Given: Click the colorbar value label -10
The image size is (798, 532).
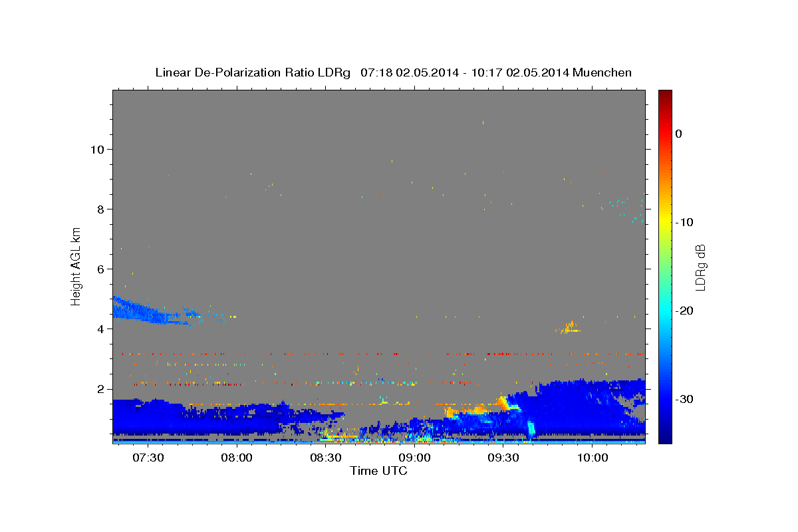Looking at the screenshot, I should coord(684,222).
